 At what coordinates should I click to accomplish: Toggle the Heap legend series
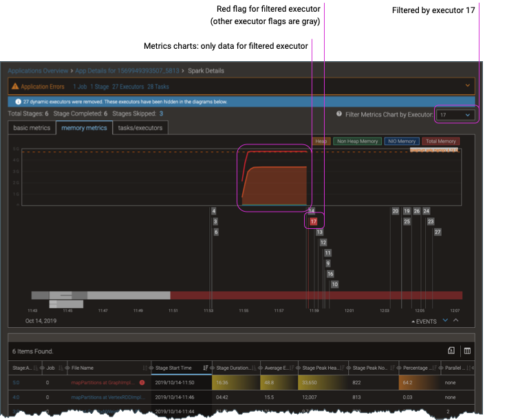321,141
